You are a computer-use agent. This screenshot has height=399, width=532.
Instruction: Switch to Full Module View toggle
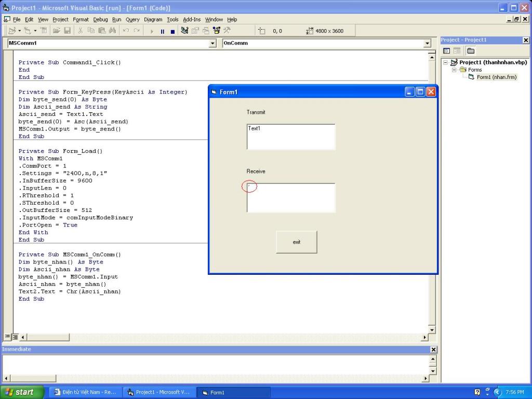pyautogui.click(x=15, y=337)
